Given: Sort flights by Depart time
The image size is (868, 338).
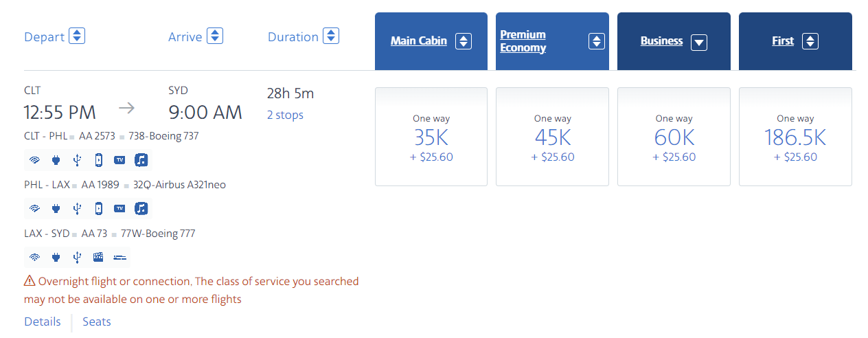Looking at the screenshot, I should (78, 36).
